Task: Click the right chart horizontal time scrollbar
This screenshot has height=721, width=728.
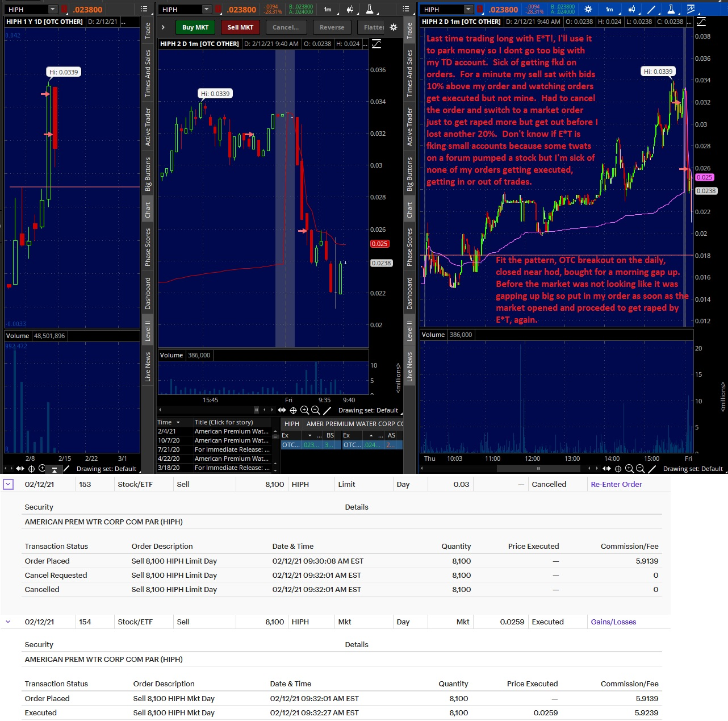Action: coord(538,469)
